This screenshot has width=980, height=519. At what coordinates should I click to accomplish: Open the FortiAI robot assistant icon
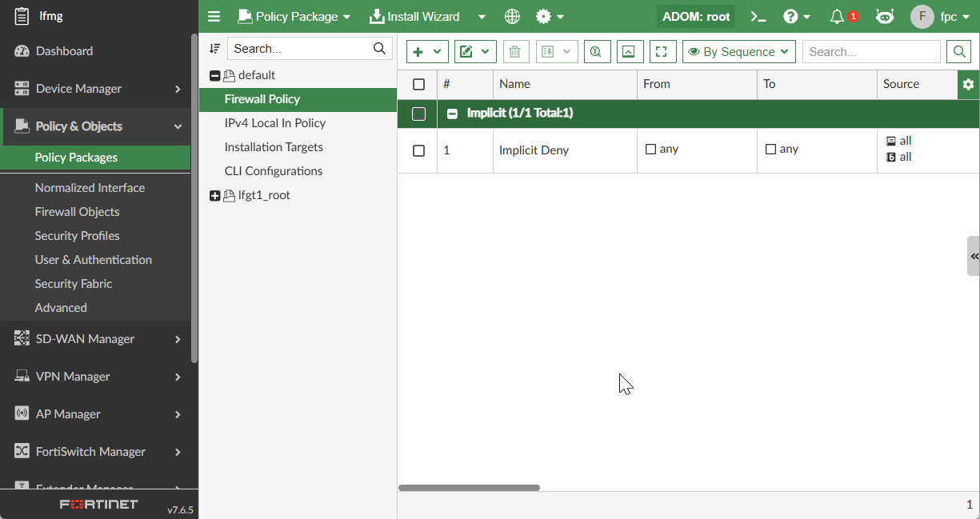885,16
